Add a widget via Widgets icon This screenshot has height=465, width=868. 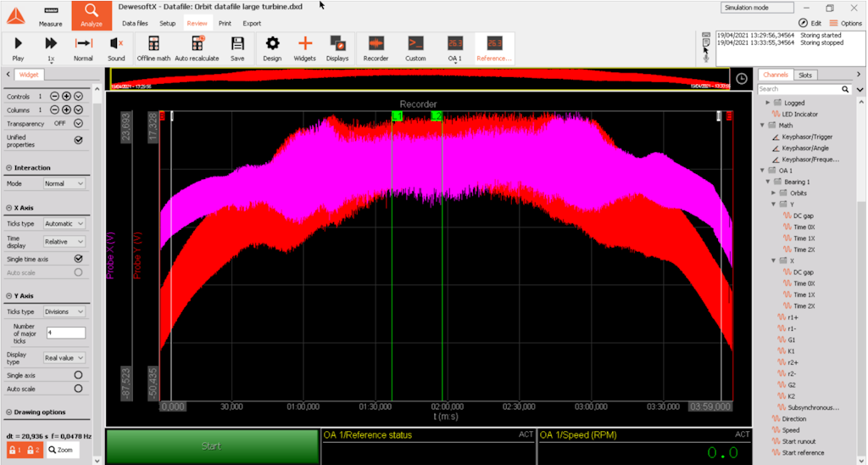tap(305, 48)
